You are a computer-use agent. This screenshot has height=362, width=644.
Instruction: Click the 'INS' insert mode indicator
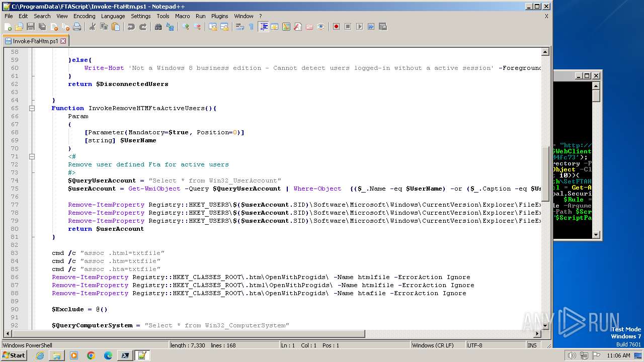532,345
